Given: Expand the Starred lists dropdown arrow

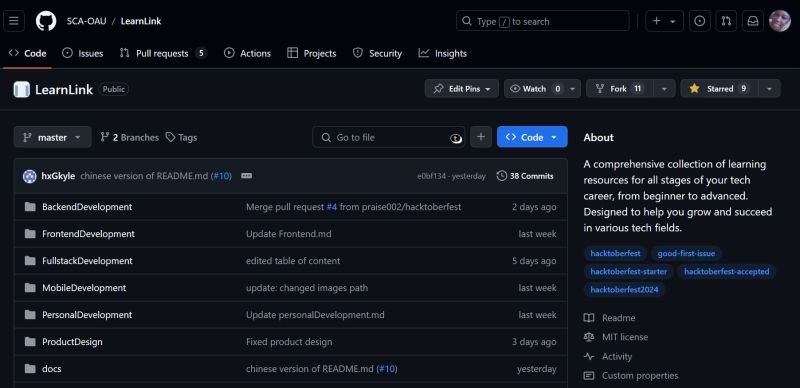Looking at the screenshot, I should pyautogui.click(x=769, y=89).
